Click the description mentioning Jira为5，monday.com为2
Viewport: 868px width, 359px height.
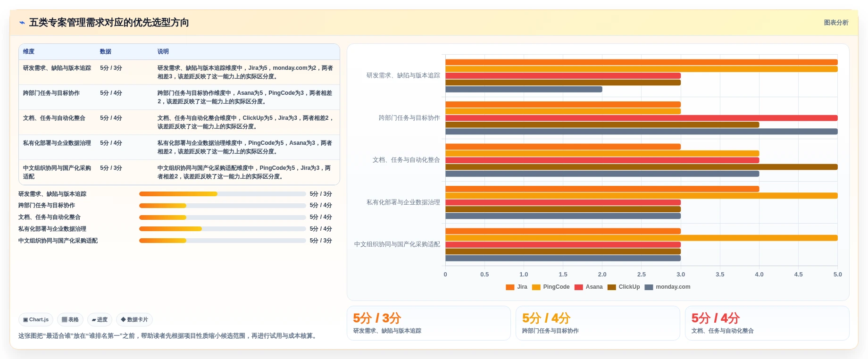(x=245, y=72)
